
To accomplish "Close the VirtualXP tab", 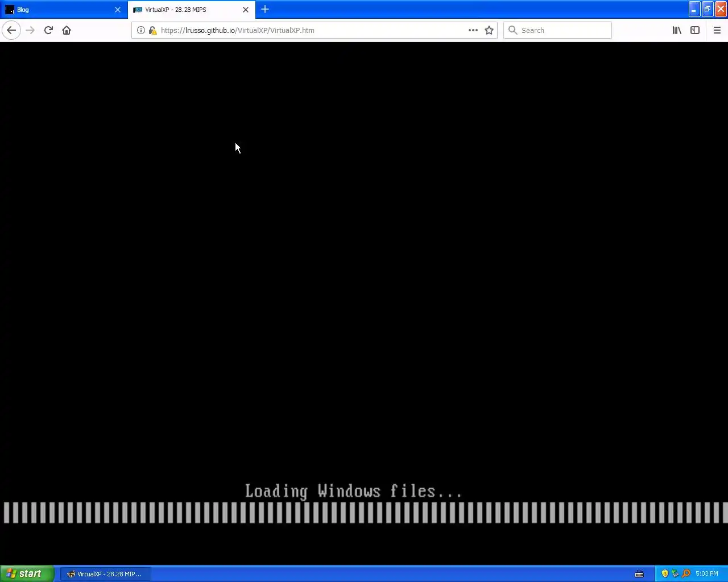I will 246,10.
